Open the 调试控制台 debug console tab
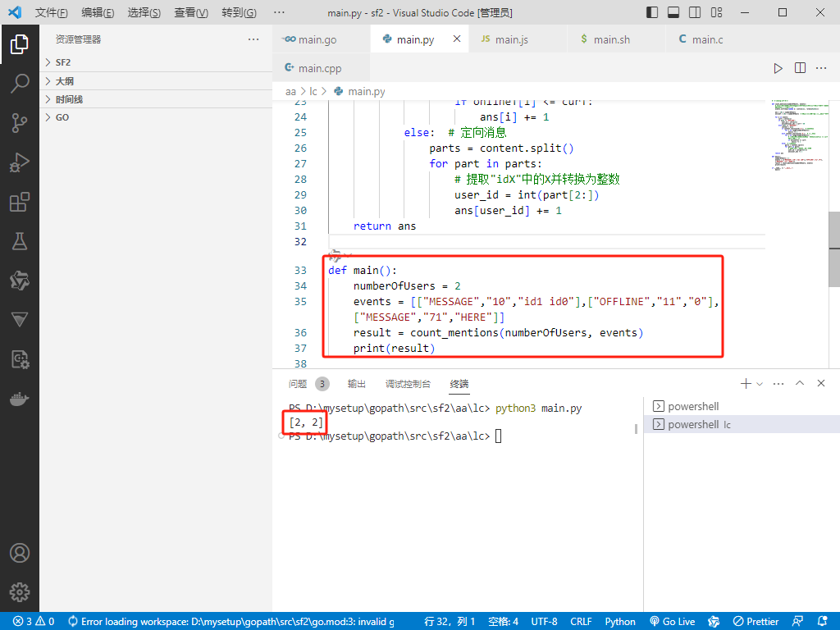This screenshot has width=840, height=630. [x=408, y=384]
